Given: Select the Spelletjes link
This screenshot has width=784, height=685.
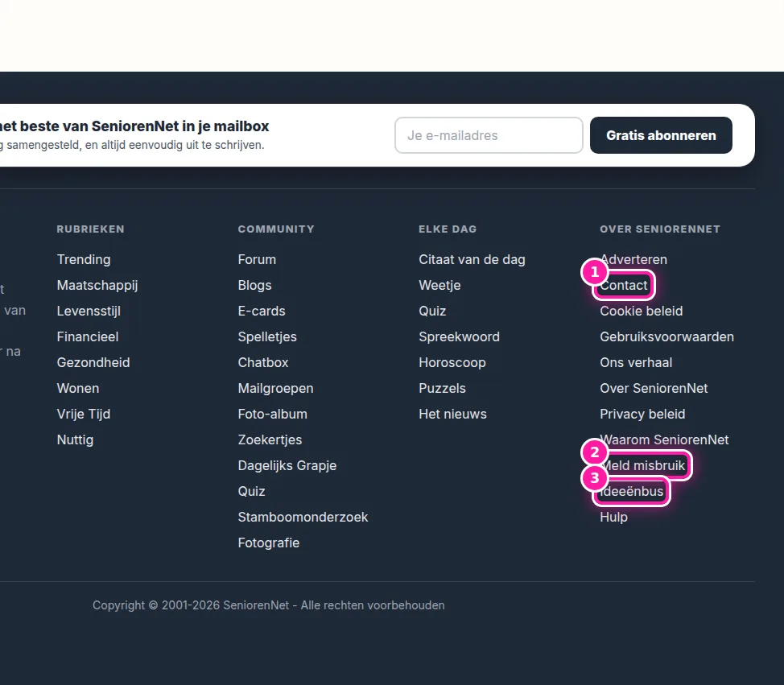Looking at the screenshot, I should (x=267, y=337).
